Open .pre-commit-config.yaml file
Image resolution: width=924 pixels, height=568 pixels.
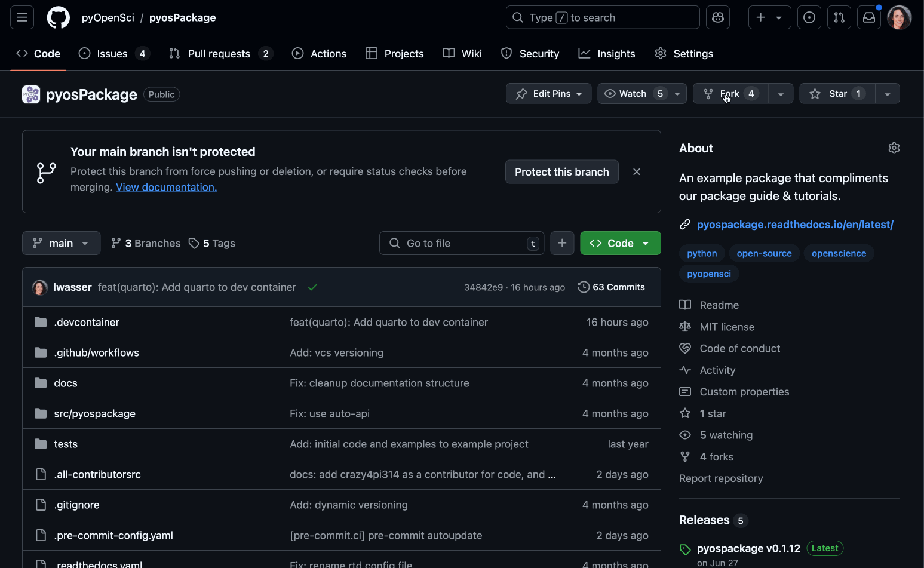click(x=113, y=536)
